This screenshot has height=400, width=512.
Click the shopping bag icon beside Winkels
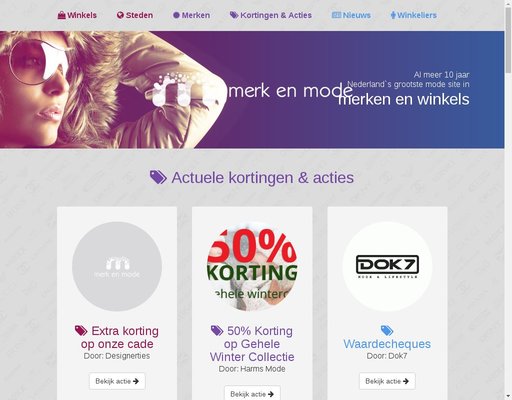(x=61, y=15)
